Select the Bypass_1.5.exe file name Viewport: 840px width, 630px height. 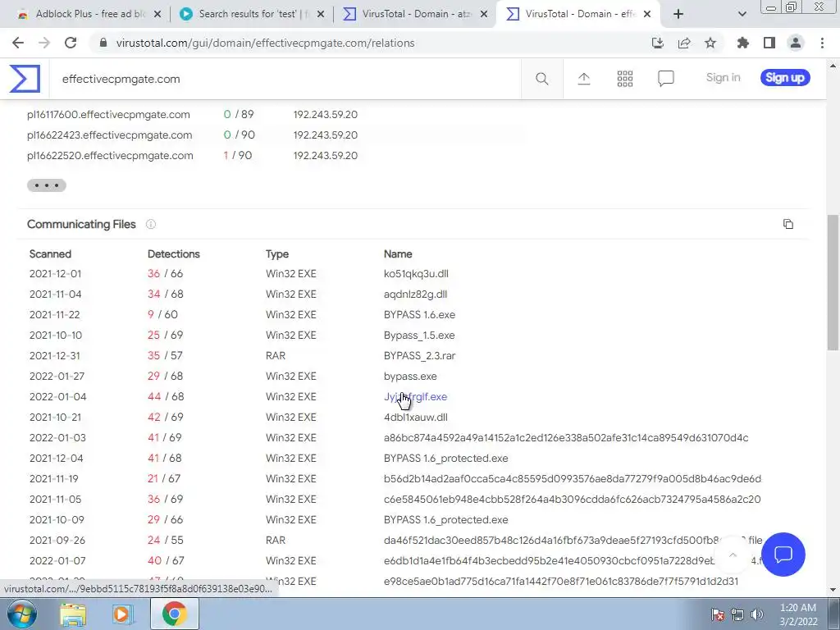coord(419,336)
